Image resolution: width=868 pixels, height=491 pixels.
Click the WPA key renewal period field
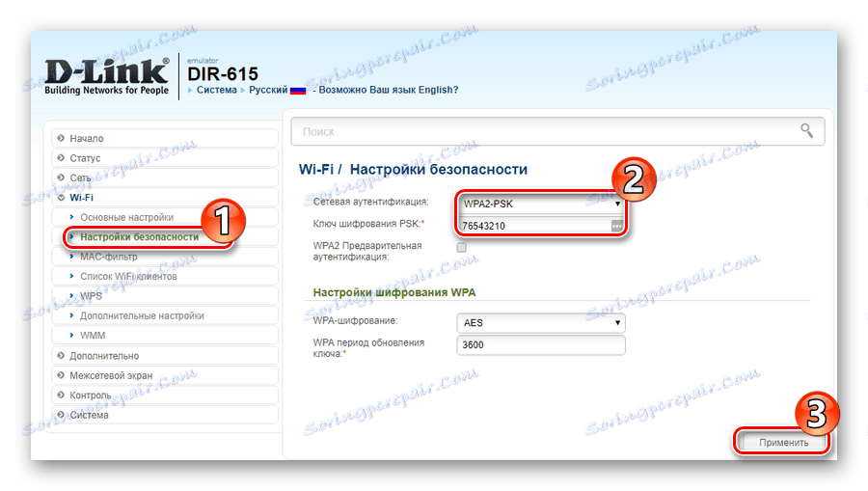pyautogui.click(x=541, y=345)
